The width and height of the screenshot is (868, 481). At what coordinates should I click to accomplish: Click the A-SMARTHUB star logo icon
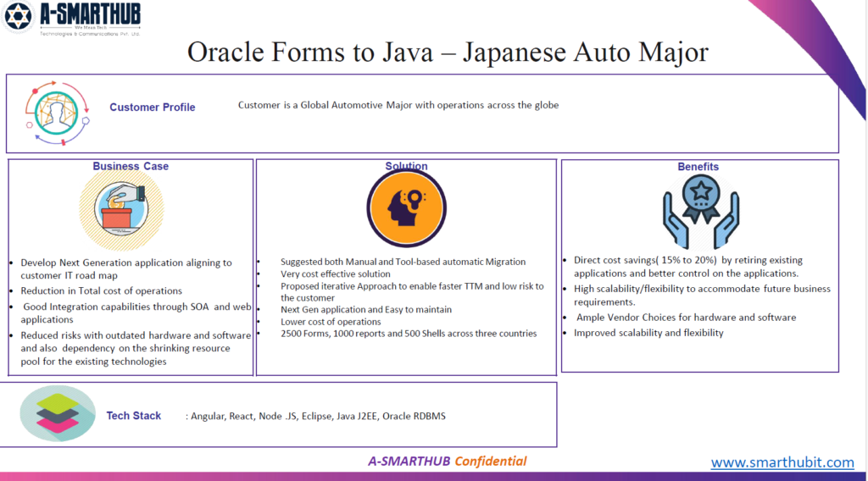[18, 16]
